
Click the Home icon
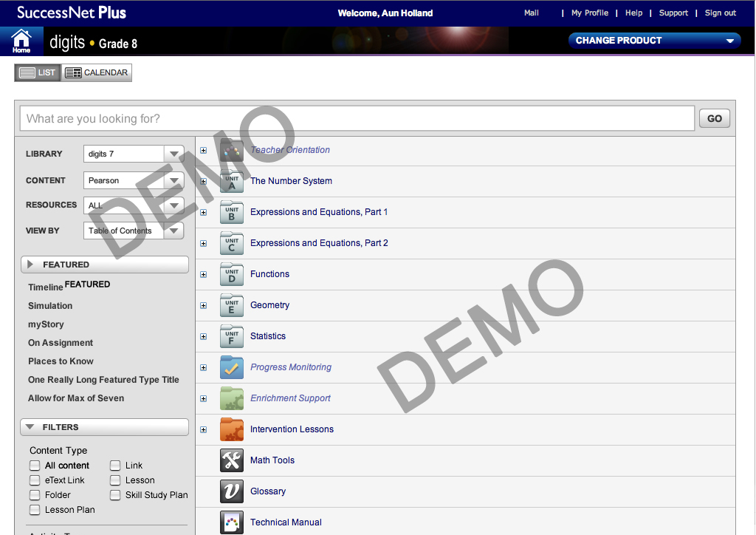[x=21, y=41]
